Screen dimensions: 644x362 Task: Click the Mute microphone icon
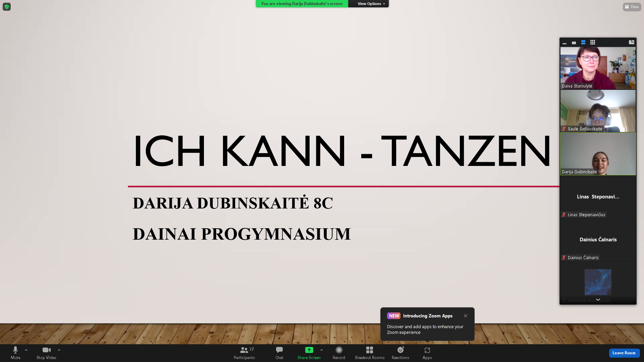pyautogui.click(x=15, y=350)
